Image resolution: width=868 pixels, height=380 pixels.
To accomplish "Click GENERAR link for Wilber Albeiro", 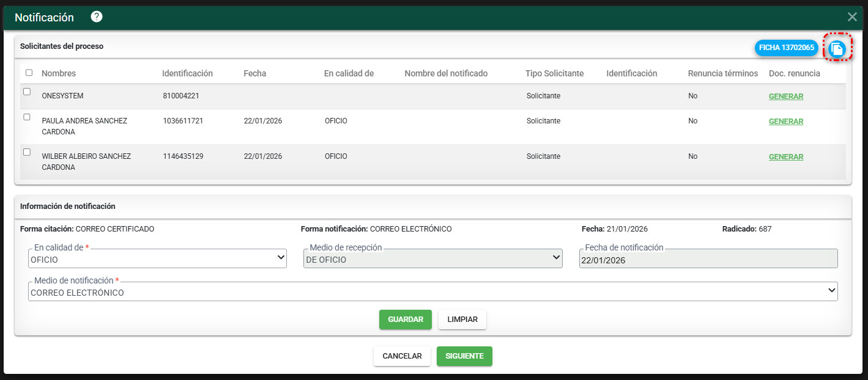I will coord(785,157).
